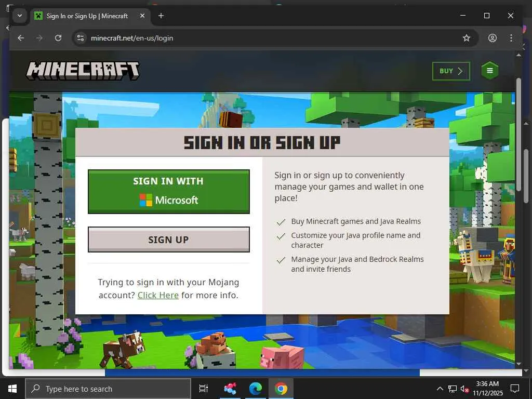Viewport: 532px width, 399px height.
Task: Open the Click Here Mojang account link
Action: [x=158, y=295]
